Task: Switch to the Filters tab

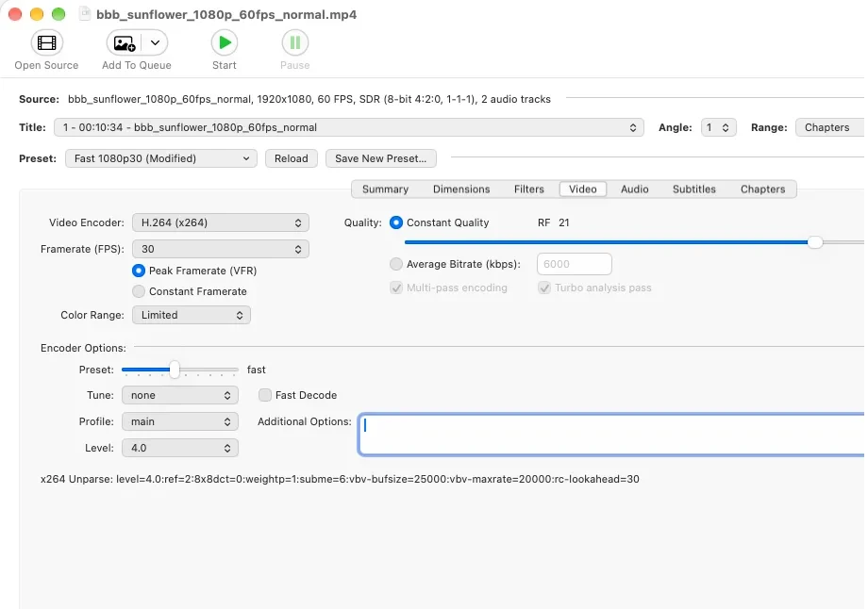Action: (x=528, y=189)
